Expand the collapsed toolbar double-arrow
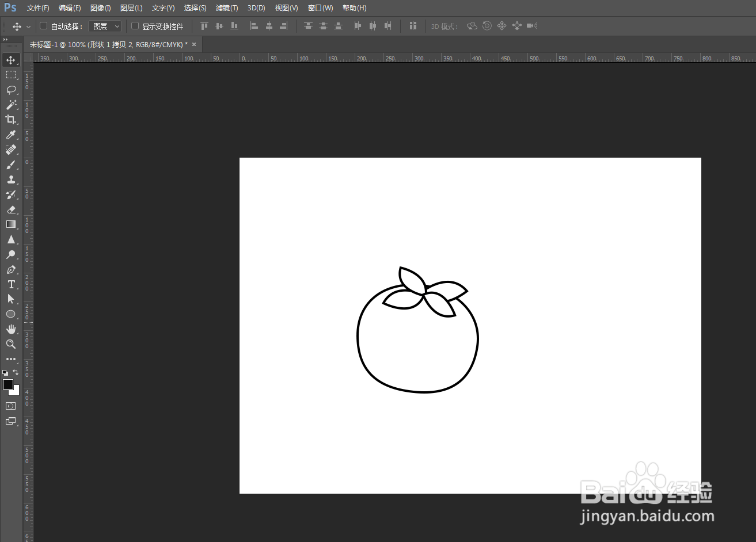This screenshot has width=756, height=542. coord(5,40)
